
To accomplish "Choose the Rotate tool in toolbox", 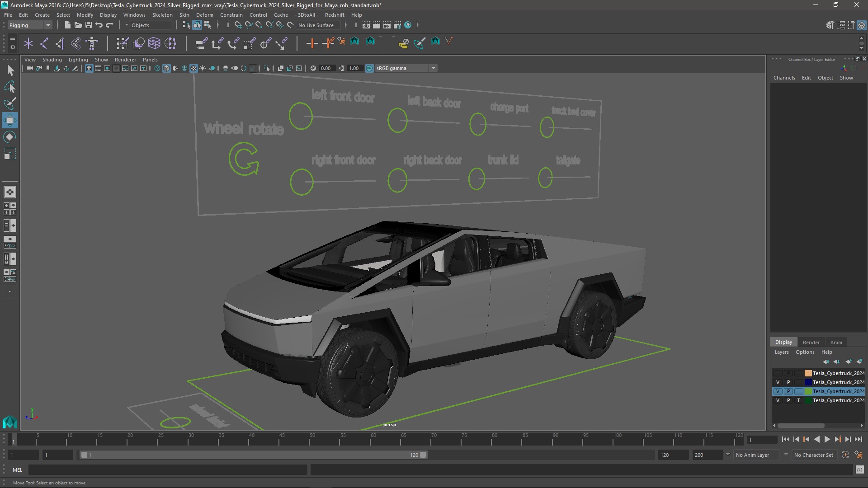I will point(10,137).
